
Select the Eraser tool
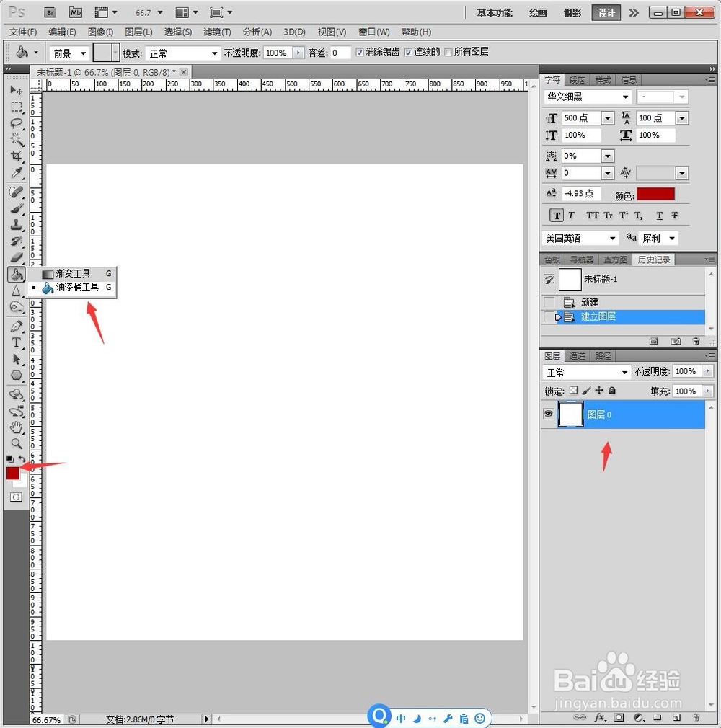click(x=17, y=257)
